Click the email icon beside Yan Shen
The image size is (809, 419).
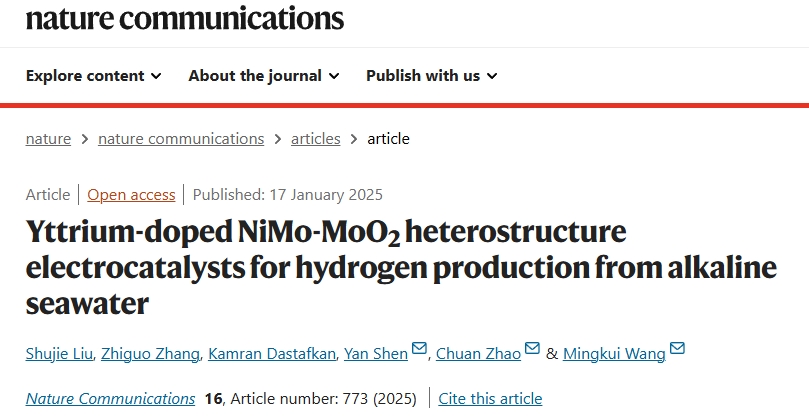pos(419,348)
